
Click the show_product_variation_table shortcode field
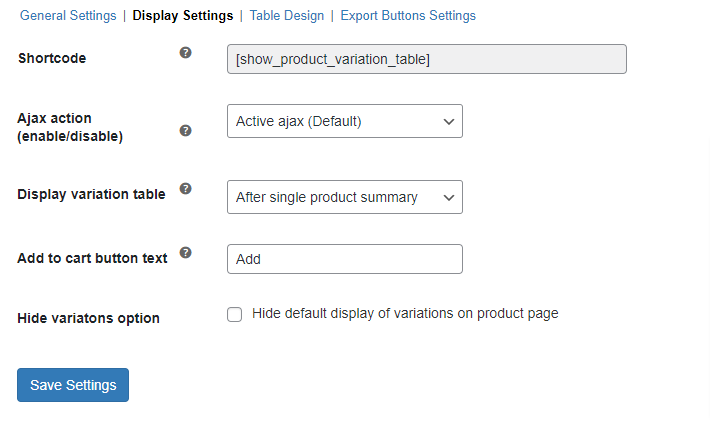[426, 59]
